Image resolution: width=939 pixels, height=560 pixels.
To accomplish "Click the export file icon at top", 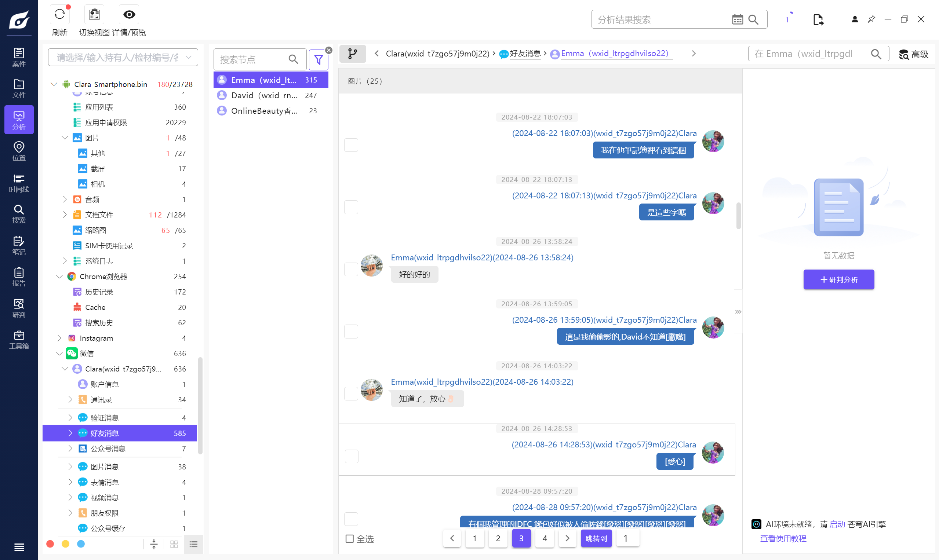I will click(818, 20).
